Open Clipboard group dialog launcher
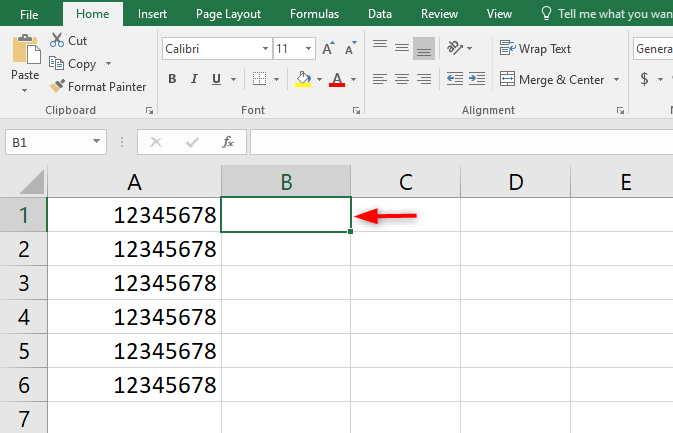The height and width of the screenshot is (433, 673). click(x=149, y=111)
